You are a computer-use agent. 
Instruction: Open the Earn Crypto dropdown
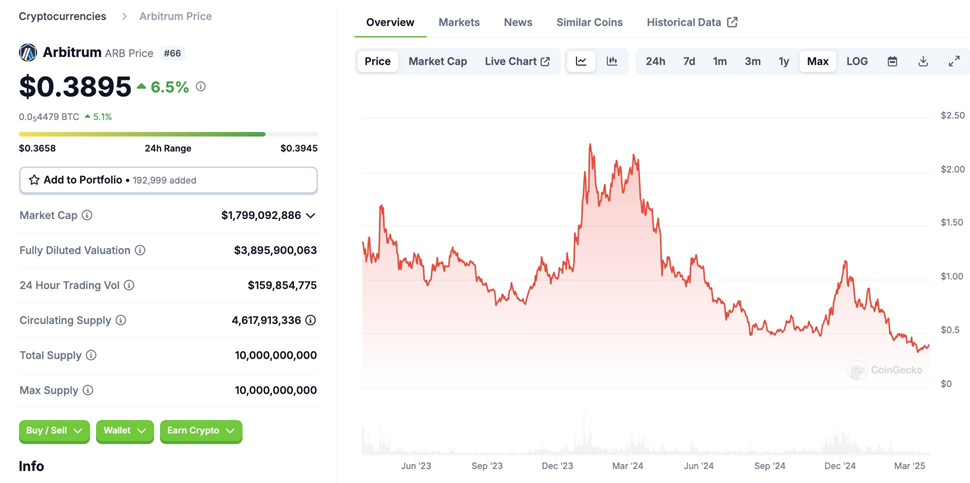201,430
